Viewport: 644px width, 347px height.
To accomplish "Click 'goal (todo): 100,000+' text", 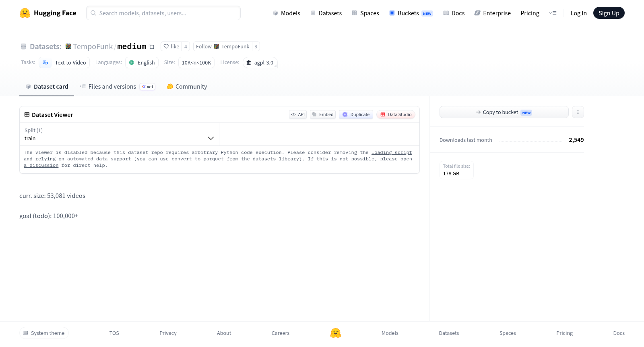I will [49, 216].
